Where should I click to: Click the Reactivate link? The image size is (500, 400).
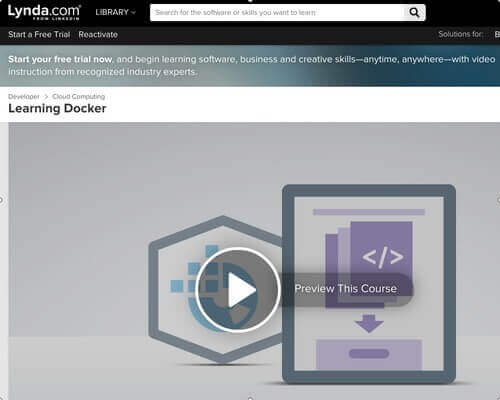(98, 34)
